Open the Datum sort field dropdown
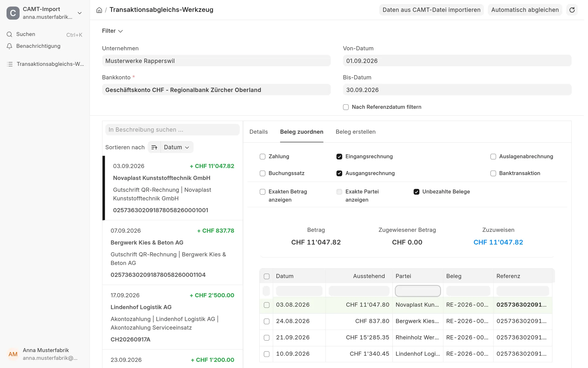The width and height of the screenshot is (588, 368). coord(177,147)
